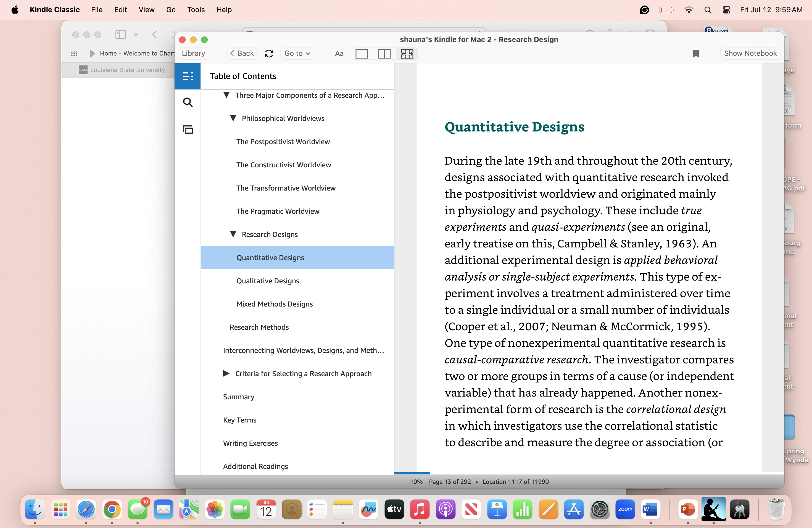Go Back to the previous location
This screenshot has width=812, height=528.
[242, 54]
